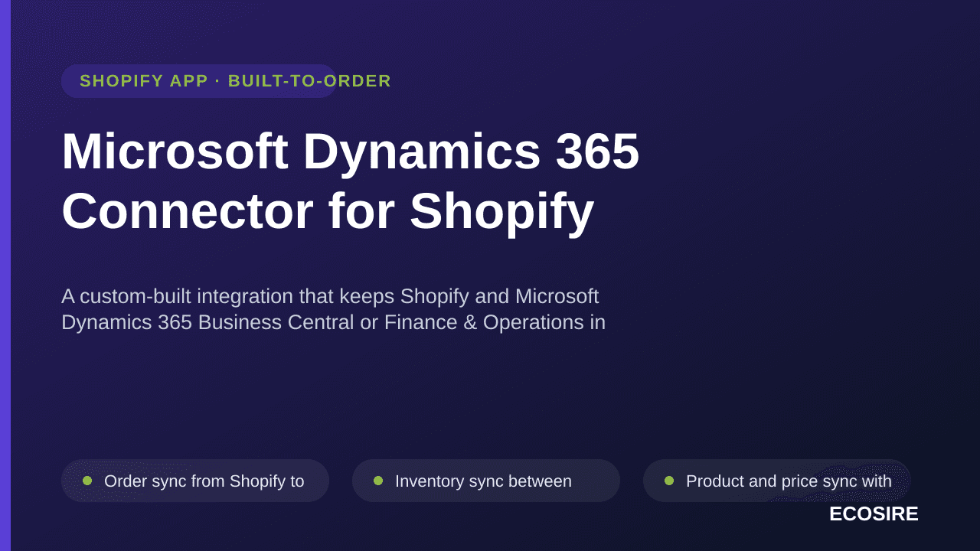Click the green dot beside 'Inventory sync'

point(378,481)
